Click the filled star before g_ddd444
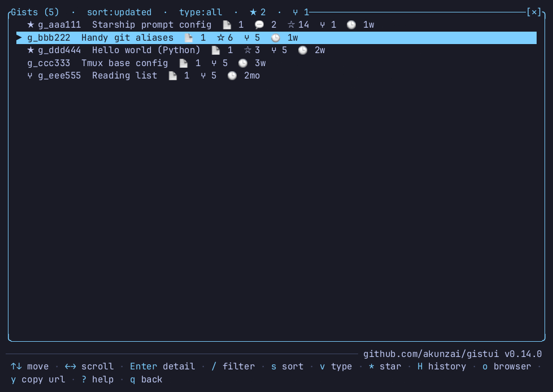The height and width of the screenshot is (392, 553). pos(31,50)
